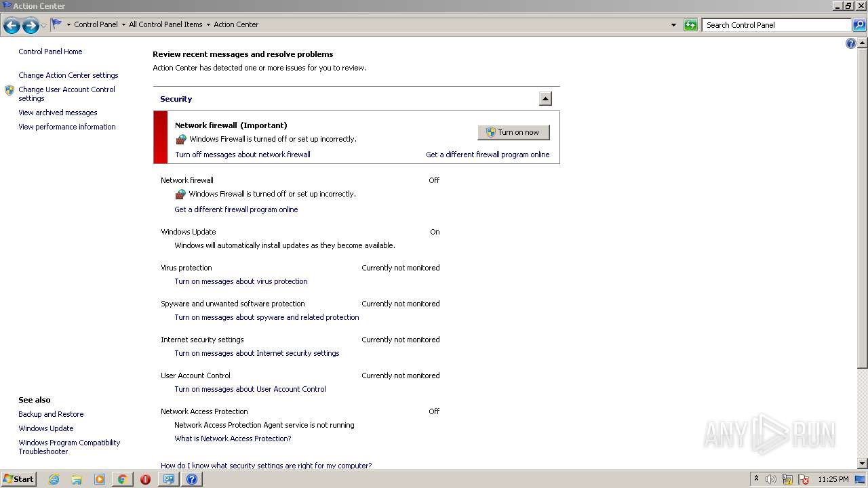Click the Windows Update status row
This screenshot has height=488, width=868.
(x=300, y=232)
